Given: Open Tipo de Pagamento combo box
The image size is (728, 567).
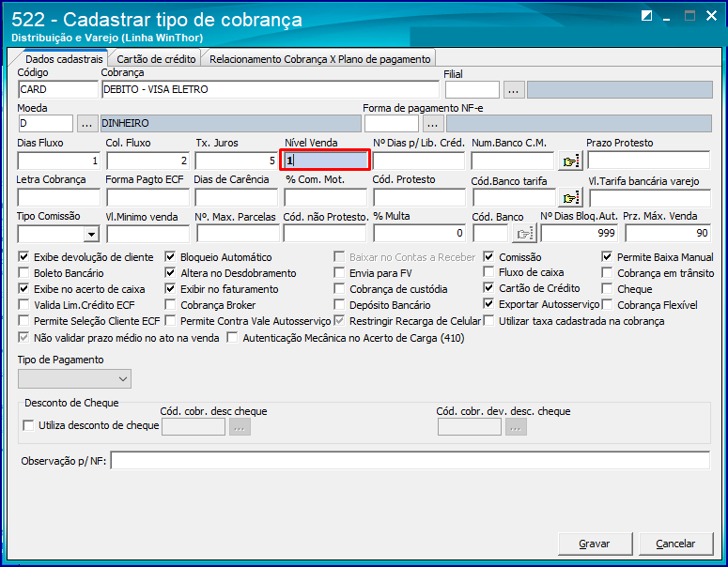Looking at the screenshot, I should point(75,379).
